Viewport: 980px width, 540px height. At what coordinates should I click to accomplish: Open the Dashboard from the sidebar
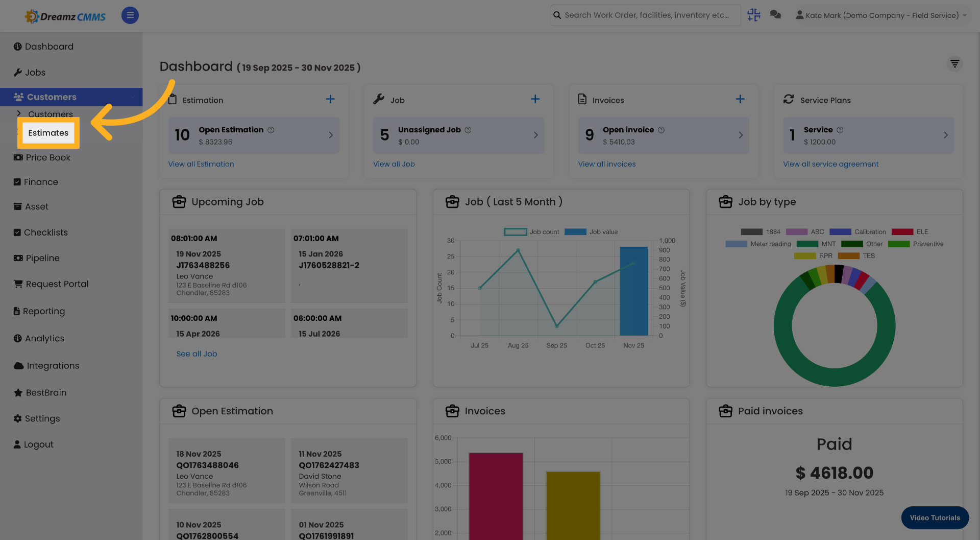(x=49, y=46)
